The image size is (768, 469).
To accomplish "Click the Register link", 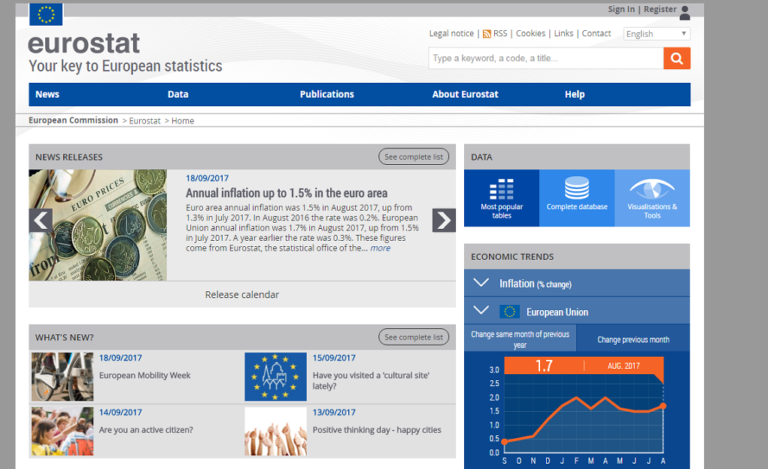I will point(660,9).
